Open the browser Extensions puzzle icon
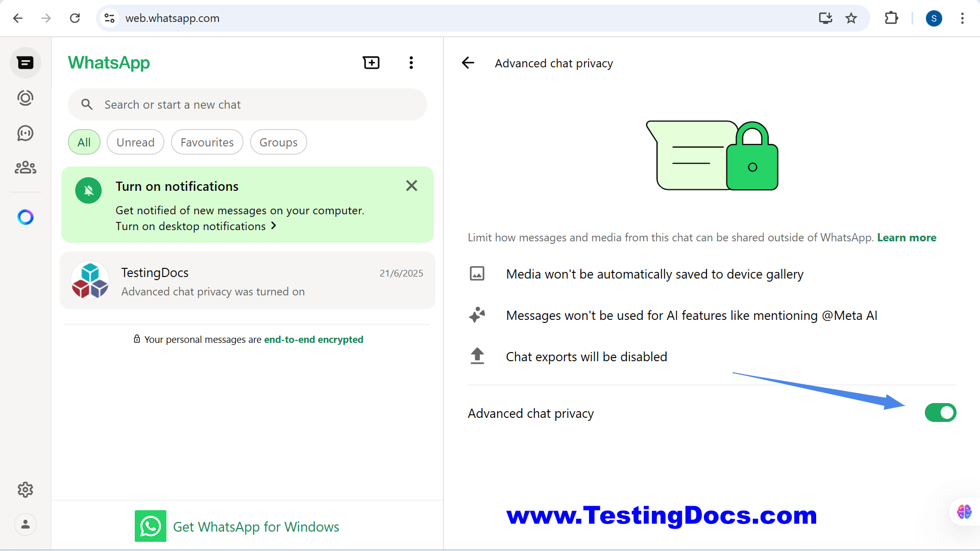The width and height of the screenshot is (980, 551). (x=891, y=18)
